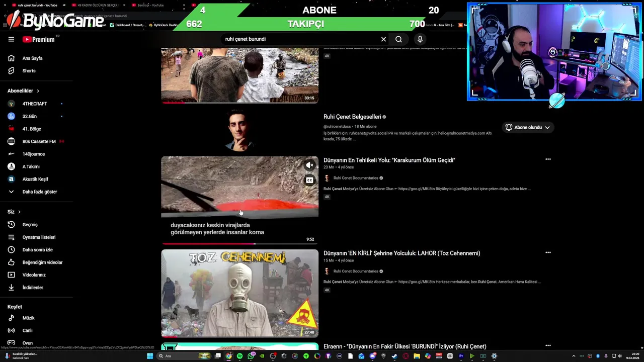Open the 'Dashboard / Stream' bookmark
The image size is (644, 362).
pyautogui.click(x=127, y=25)
